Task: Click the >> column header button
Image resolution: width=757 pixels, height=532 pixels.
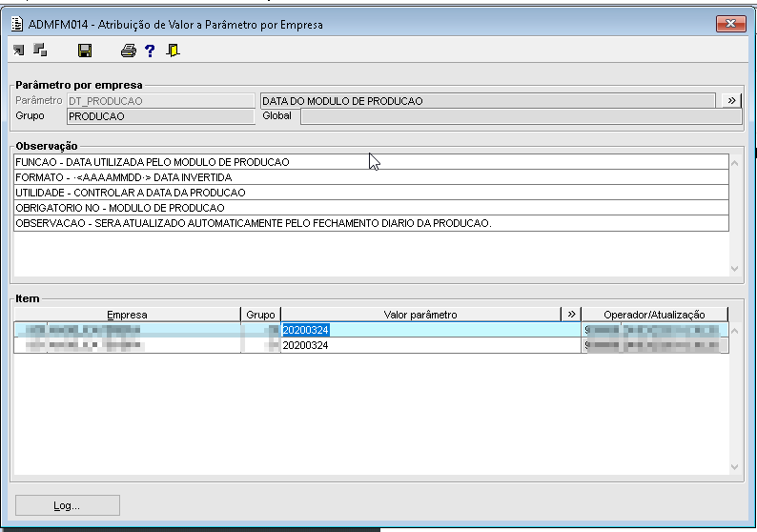Action: click(x=572, y=315)
